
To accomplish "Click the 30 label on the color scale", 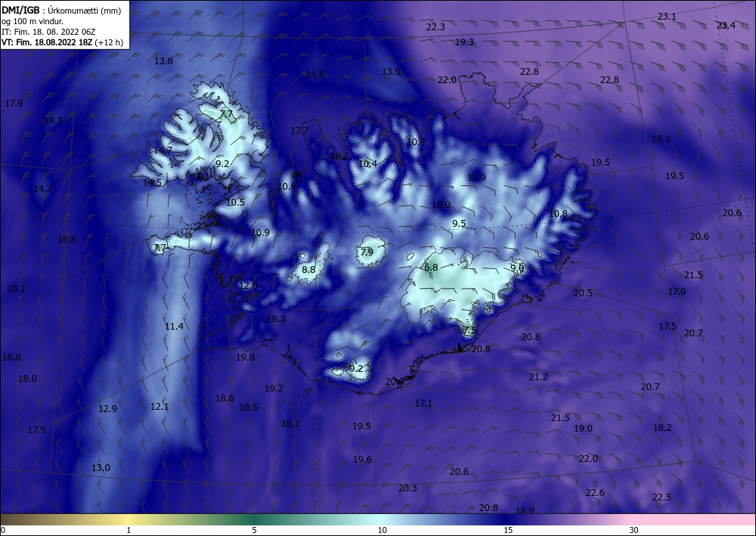I will 634,530.
